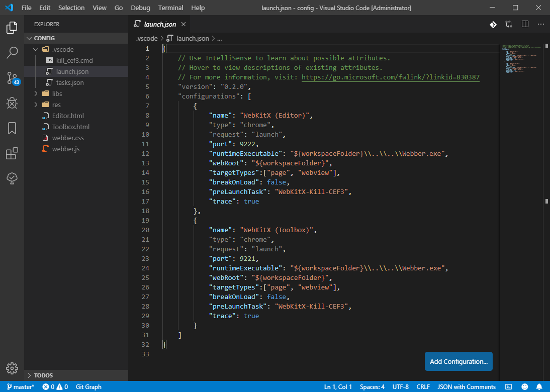Open the Debug view bug icon

[12, 103]
